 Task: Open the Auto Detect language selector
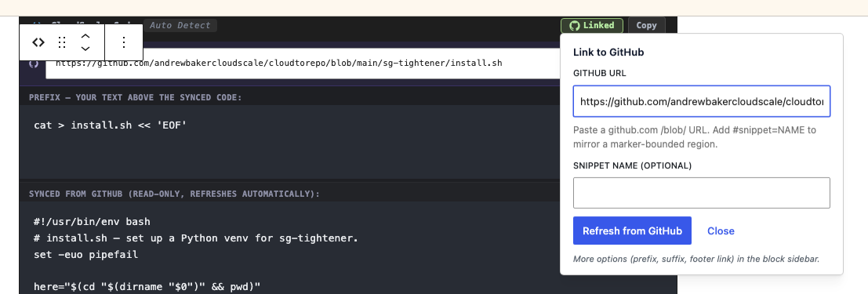tap(180, 25)
